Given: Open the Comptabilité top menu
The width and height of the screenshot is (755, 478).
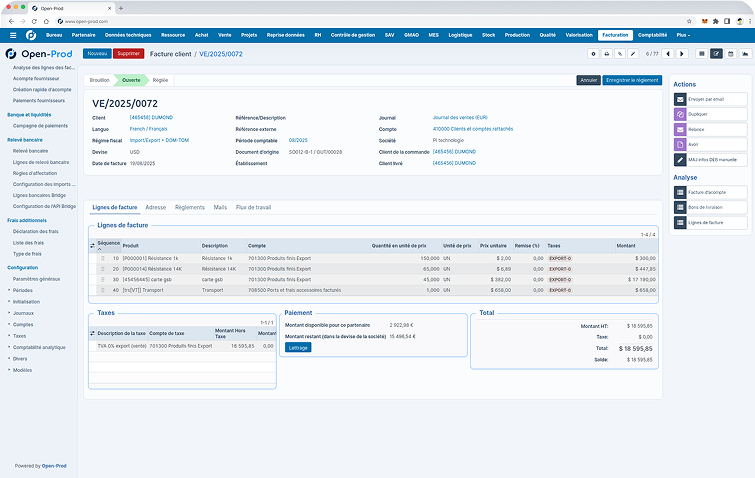Looking at the screenshot, I should point(652,35).
